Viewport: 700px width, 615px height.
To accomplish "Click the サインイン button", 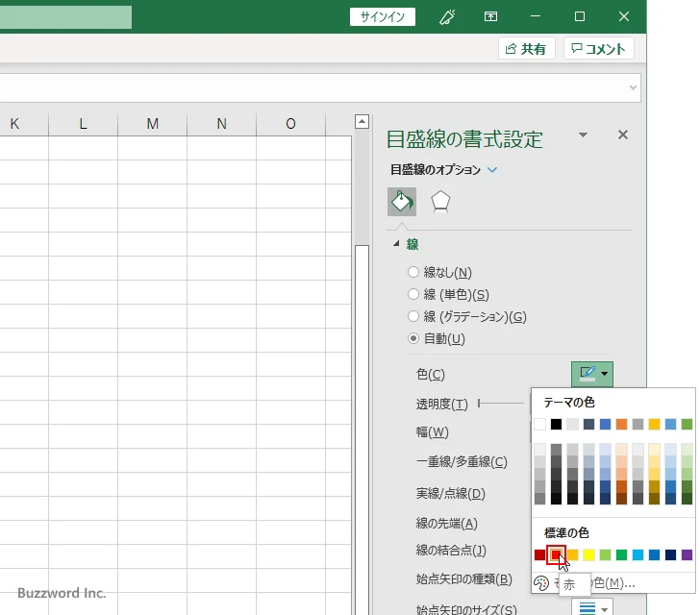I will (383, 17).
